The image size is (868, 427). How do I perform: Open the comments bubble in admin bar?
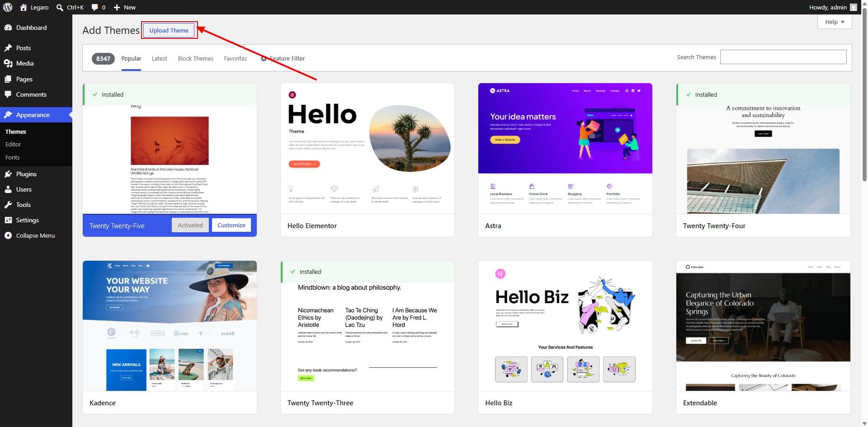coord(94,7)
